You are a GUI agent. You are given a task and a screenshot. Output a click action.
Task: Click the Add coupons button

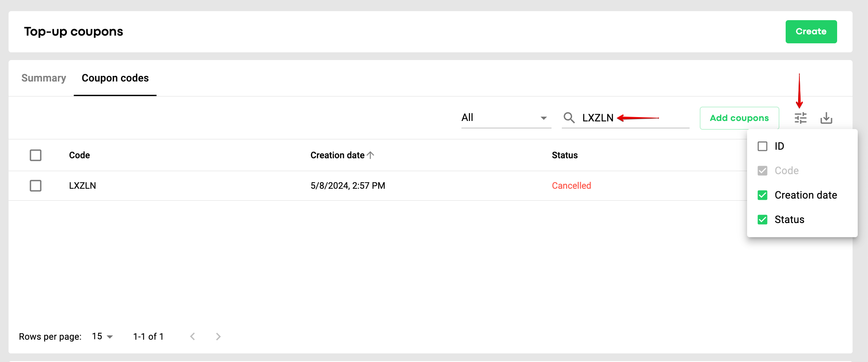point(739,118)
